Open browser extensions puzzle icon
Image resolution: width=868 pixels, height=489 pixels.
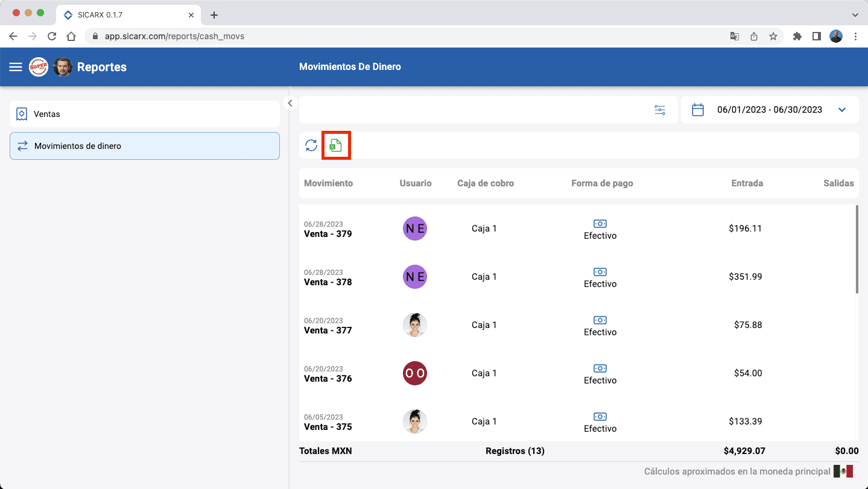tap(797, 36)
